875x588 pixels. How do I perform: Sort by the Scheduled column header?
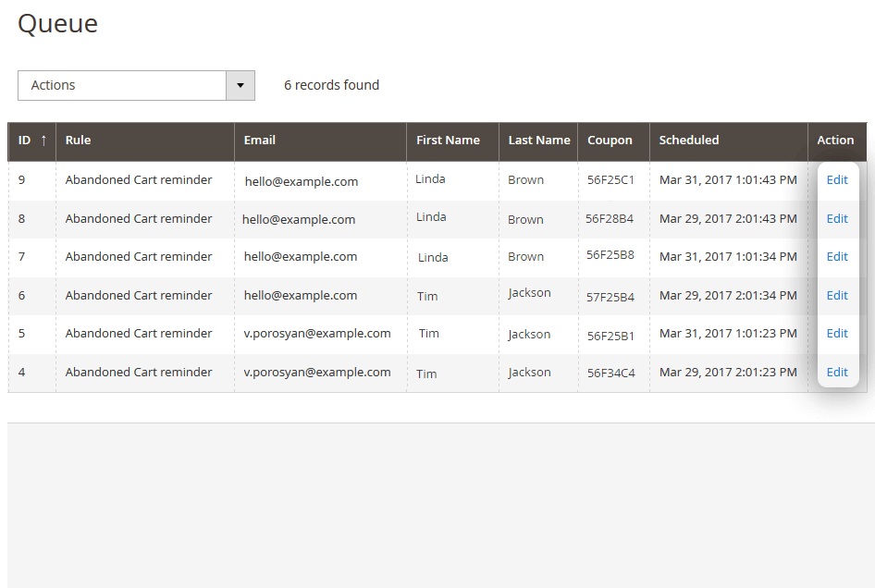click(x=688, y=140)
